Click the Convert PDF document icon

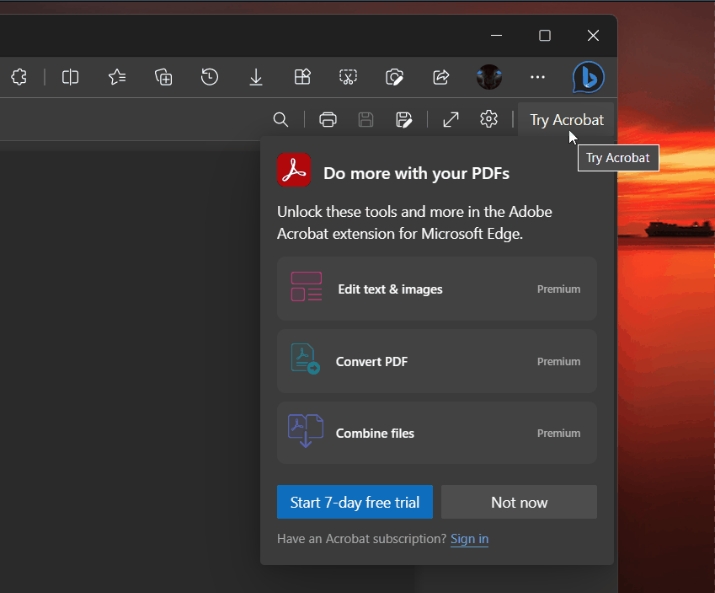[x=305, y=359]
